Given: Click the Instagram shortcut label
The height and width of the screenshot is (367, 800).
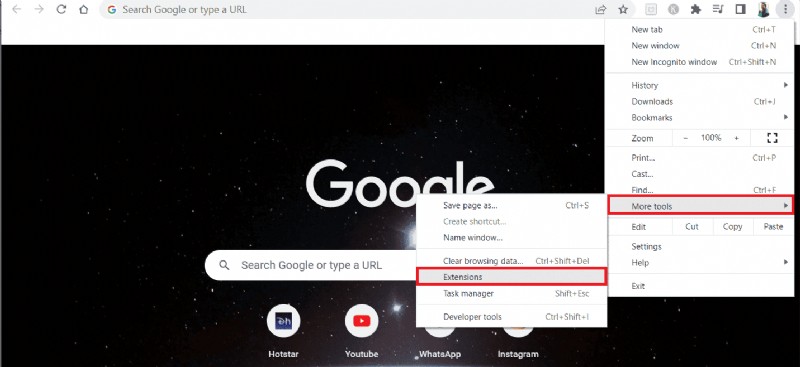Looking at the screenshot, I should (518, 354).
